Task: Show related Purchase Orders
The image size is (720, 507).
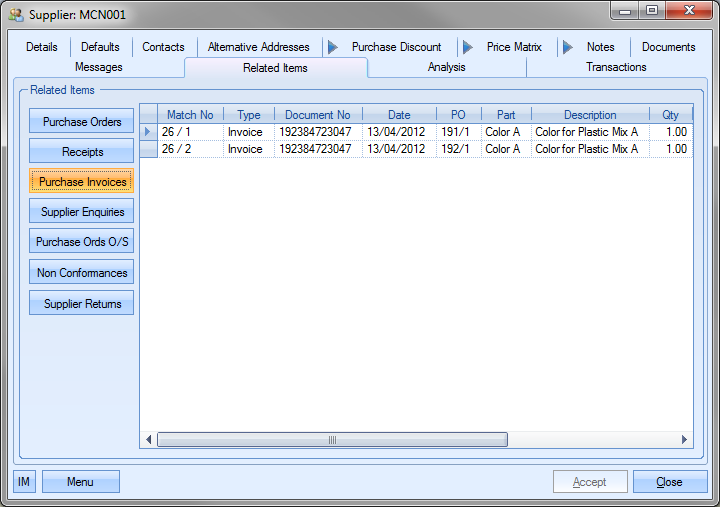Action: pos(82,122)
